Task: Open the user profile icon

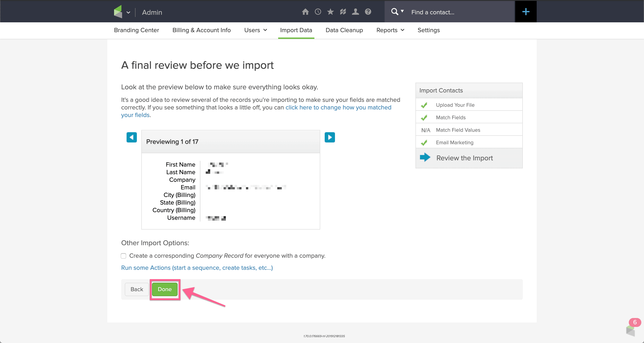Action: coord(355,12)
